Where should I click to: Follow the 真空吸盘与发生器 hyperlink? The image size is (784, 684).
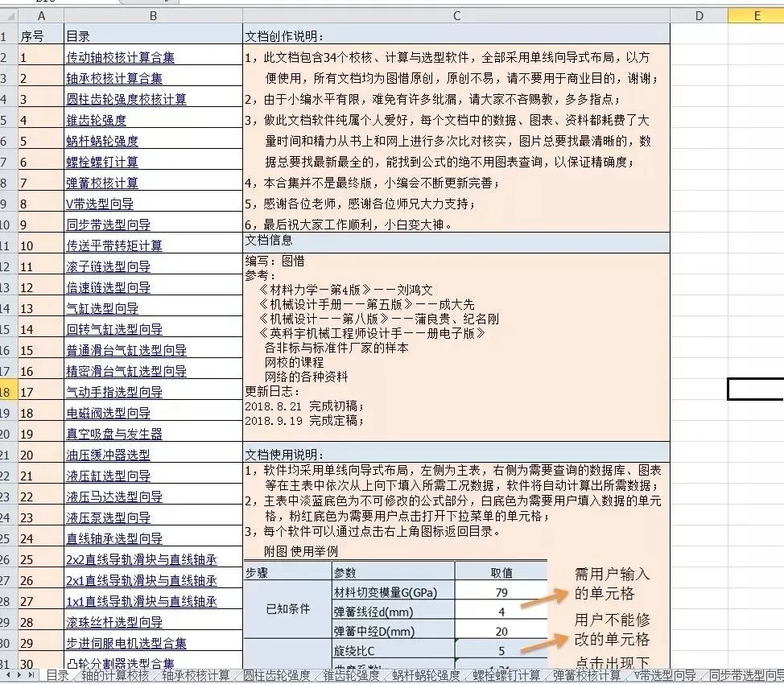[114, 435]
